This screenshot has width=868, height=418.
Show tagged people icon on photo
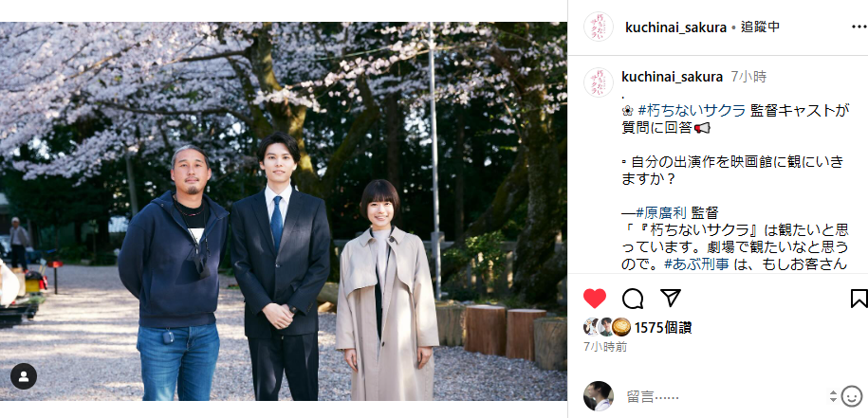(24, 376)
